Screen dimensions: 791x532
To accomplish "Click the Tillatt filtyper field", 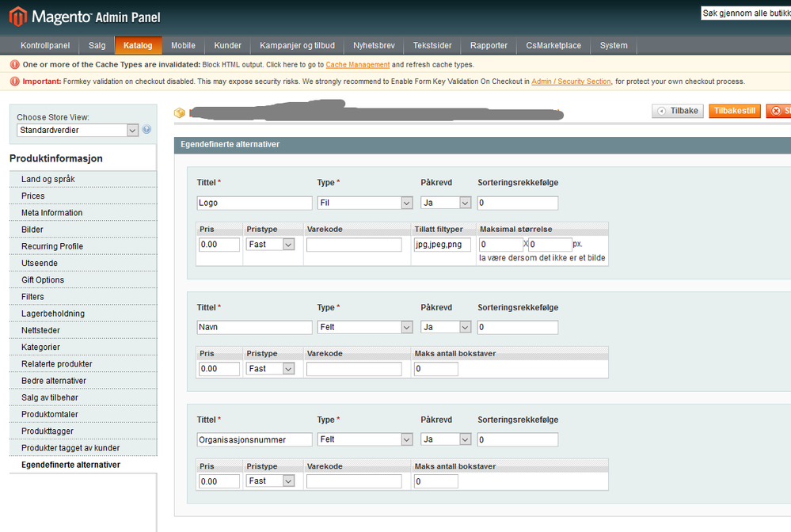I will coord(443,245).
